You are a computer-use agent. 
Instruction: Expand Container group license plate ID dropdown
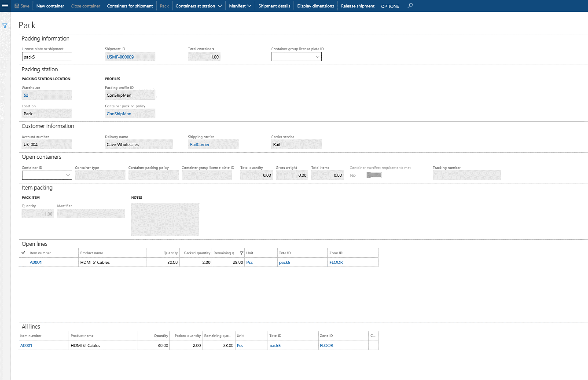(x=317, y=57)
